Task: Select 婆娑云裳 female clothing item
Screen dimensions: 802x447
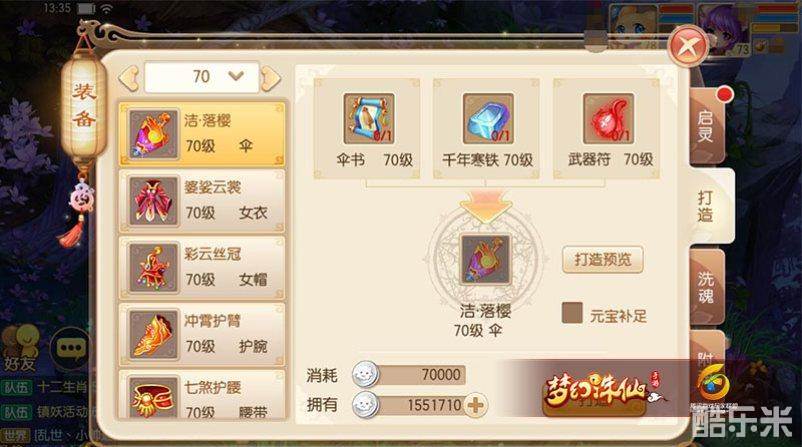Action: (202, 201)
